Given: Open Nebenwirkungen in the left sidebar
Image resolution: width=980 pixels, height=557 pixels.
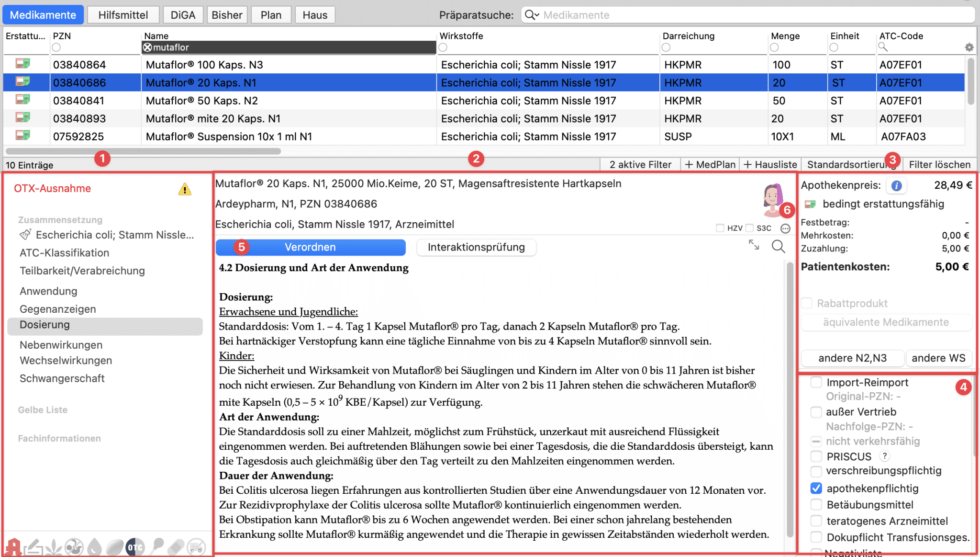Looking at the screenshot, I should tap(61, 345).
